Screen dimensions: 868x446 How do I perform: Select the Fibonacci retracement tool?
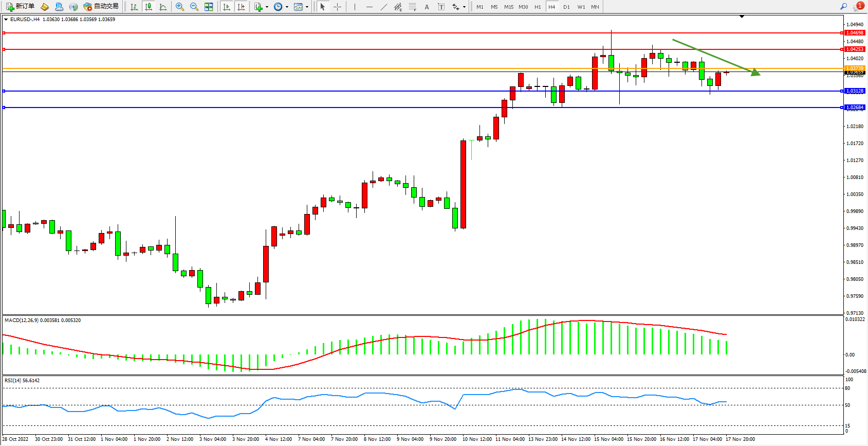coord(412,7)
